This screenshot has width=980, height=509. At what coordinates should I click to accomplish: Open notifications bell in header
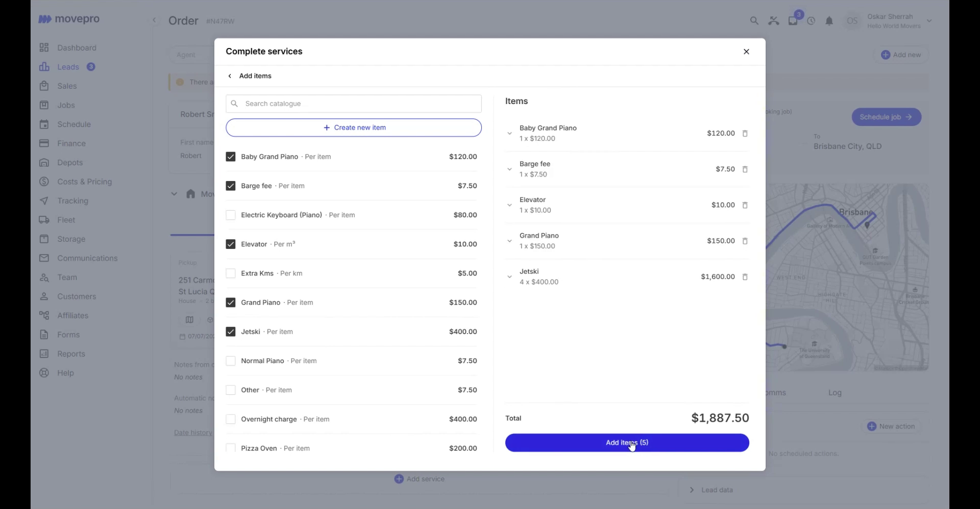[x=829, y=21]
